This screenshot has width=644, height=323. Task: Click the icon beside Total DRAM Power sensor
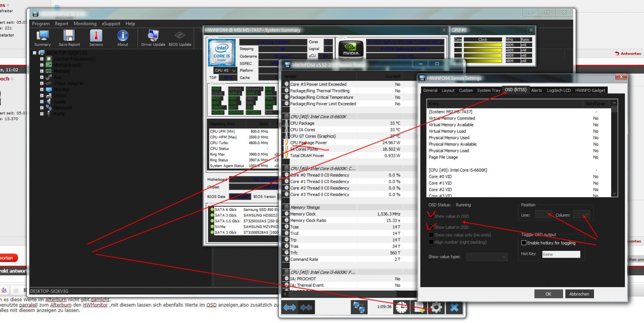[x=287, y=156]
